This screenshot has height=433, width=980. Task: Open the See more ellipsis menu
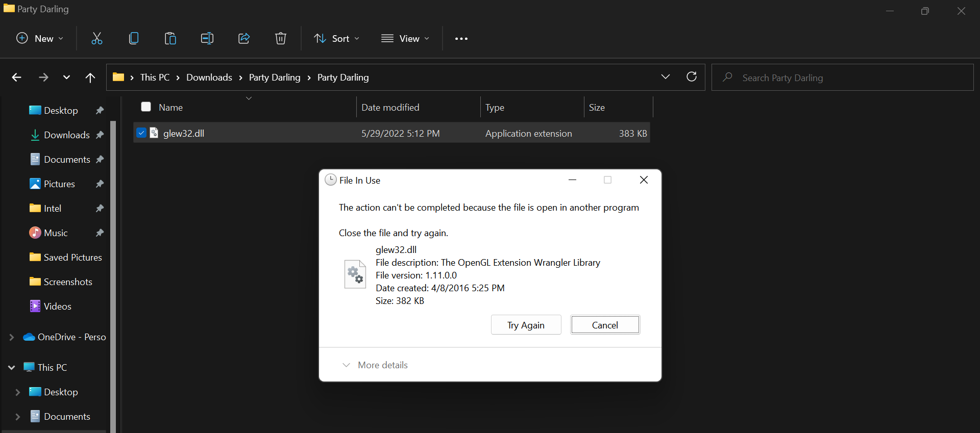click(x=461, y=39)
